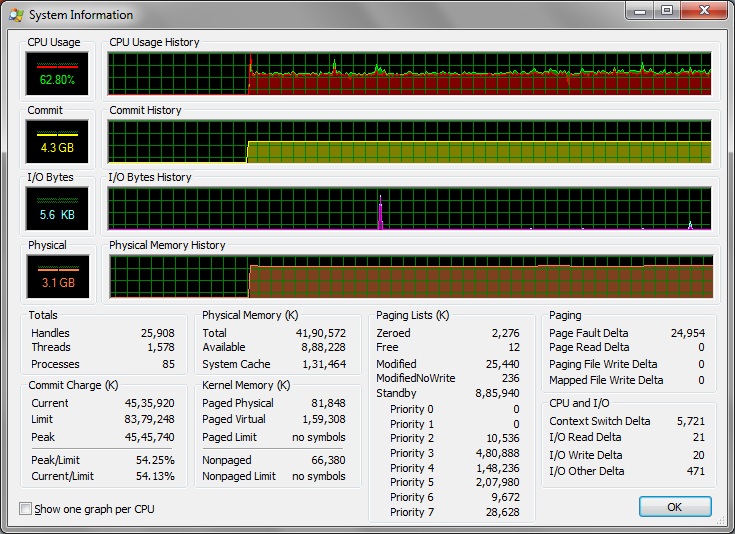Image resolution: width=735 pixels, height=534 pixels.
Task: Click Standby value 8,85,940
Action: tap(497, 393)
